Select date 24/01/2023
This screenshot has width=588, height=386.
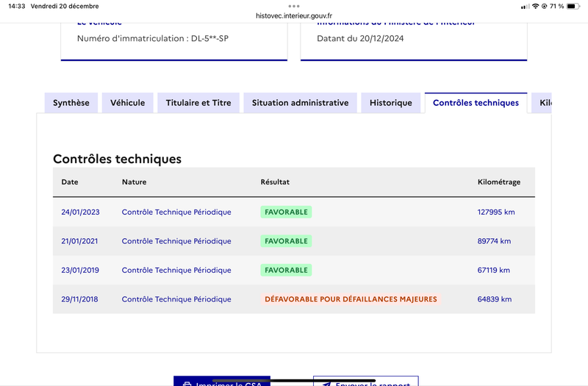pos(80,212)
